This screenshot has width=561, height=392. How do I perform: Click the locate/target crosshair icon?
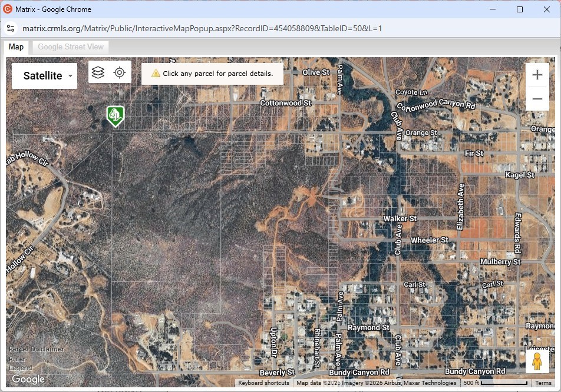pos(120,72)
